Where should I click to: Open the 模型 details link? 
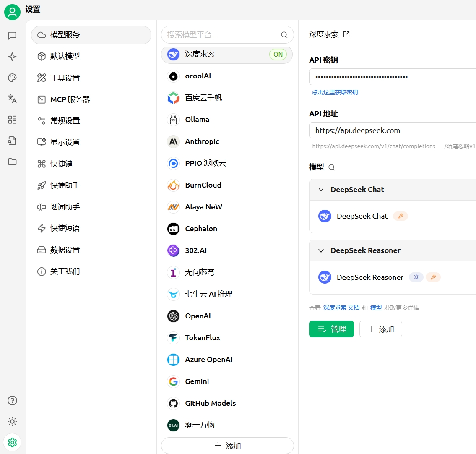coord(376,308)
